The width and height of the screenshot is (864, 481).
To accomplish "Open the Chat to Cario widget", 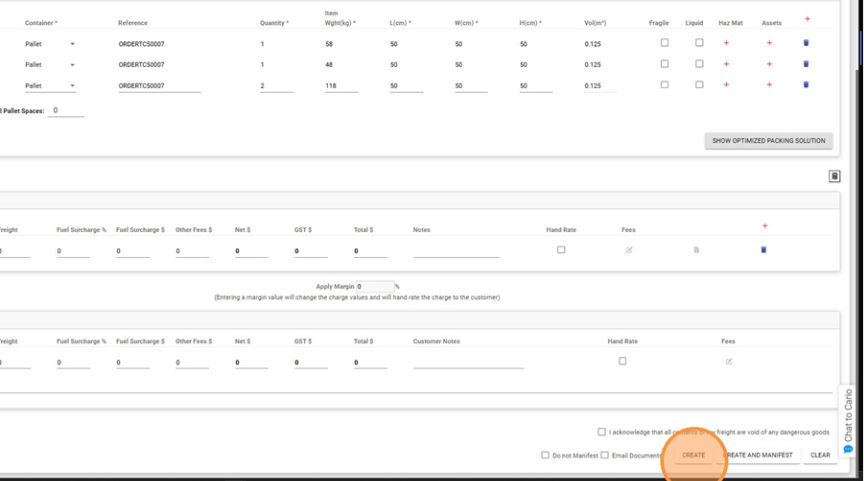I will click(x=848, y=421).
